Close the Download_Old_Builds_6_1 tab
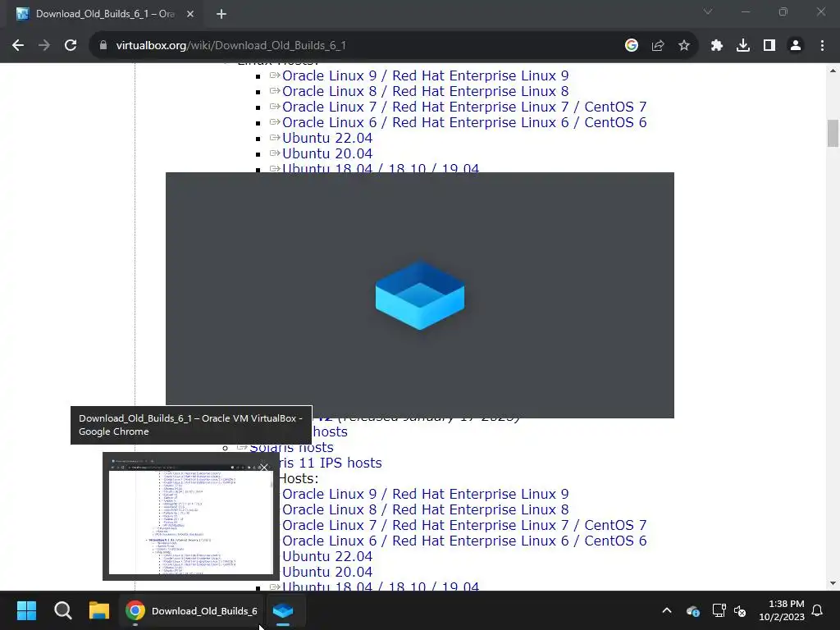The height and width of the screenshot is (630, 840). pyautogui.click(x=190, y=15)
